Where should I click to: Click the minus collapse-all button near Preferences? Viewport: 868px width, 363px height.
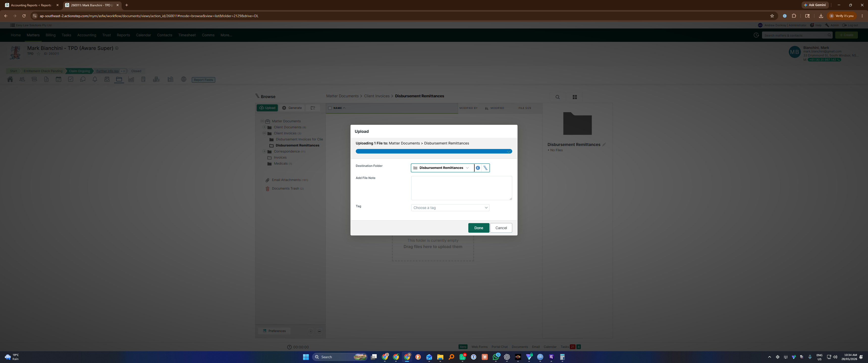[x=319, y=331]
